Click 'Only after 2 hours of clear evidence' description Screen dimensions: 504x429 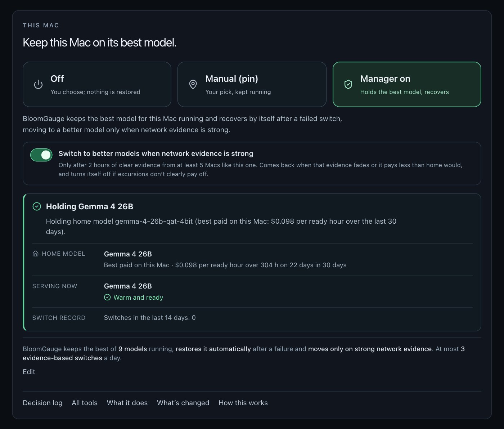coord(260,169)
